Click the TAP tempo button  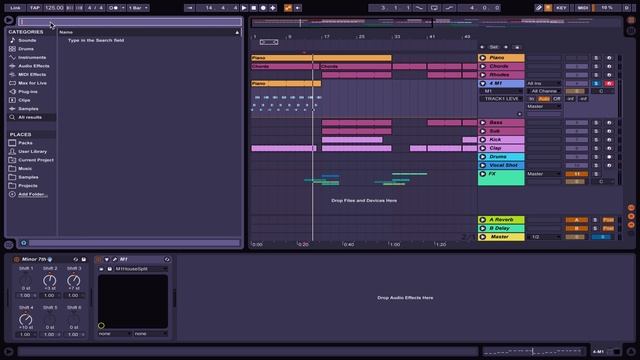(35, 8)
